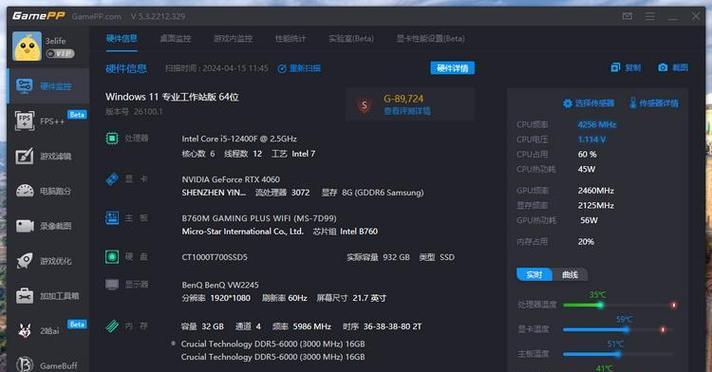Click the G-89,724 score text
Screen dimensions: 712x372
point(403,99)
